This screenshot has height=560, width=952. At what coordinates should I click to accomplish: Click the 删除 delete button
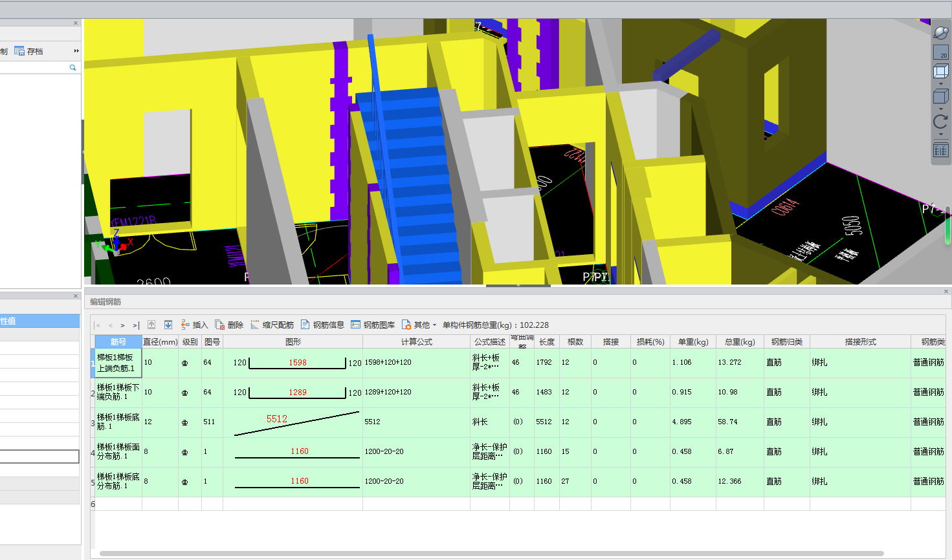(x=229, y=325)
